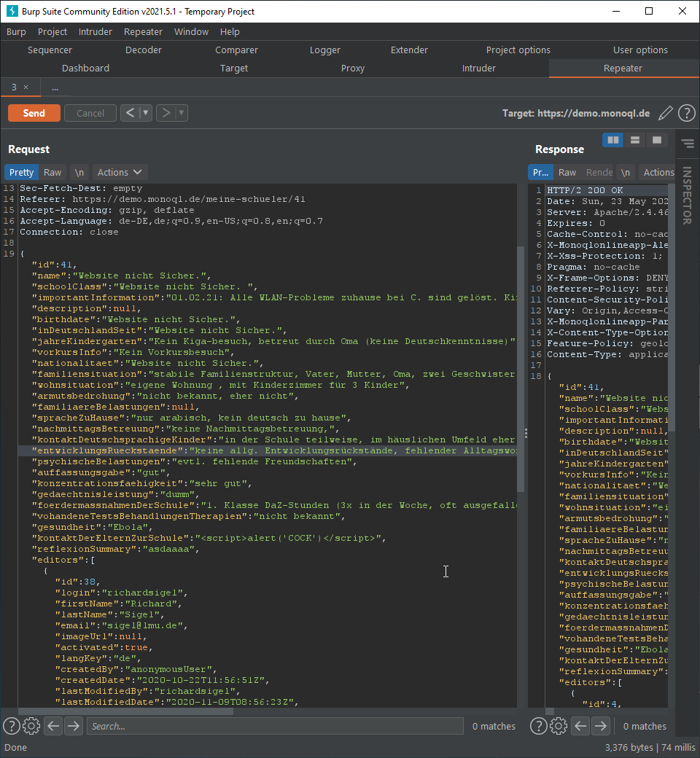Image resolution: width=700 pixels, height=758 pixels.
Task: Click the edit target pencil icon
Action: (665, 113)
